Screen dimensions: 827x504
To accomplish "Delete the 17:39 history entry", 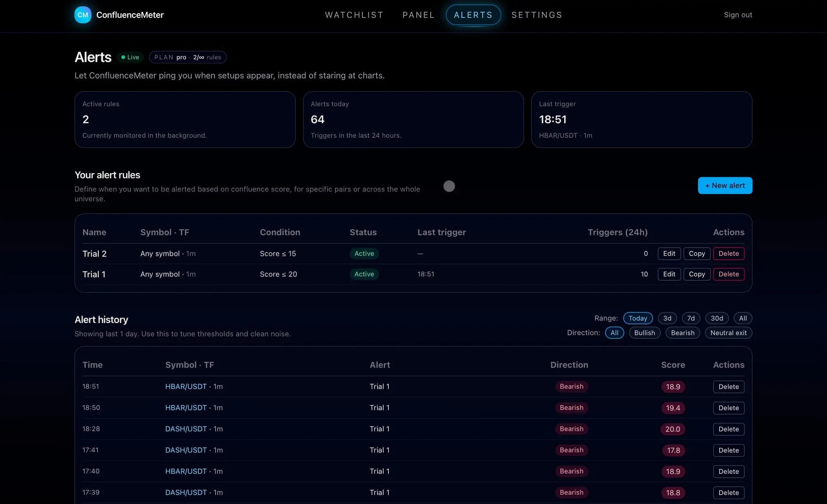I will (x=728, y=493).
